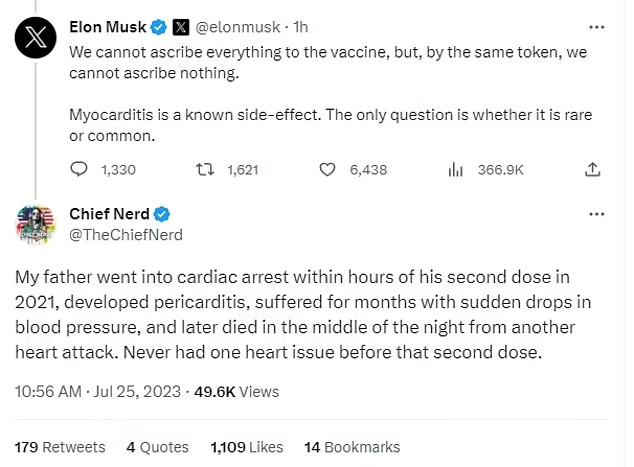Screen dimensions: 634x467
Task: Like Elon Musk's tweet with the heart icon
Action: pos(327,170)
